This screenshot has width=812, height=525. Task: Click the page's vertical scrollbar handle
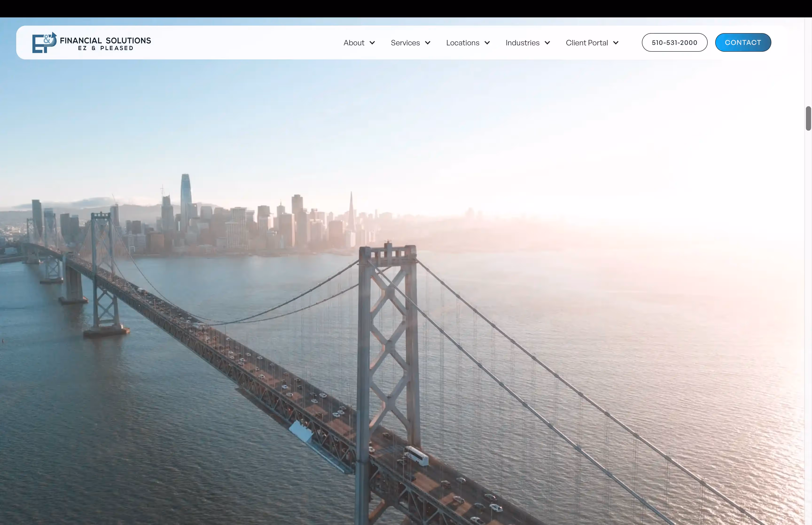808,118
